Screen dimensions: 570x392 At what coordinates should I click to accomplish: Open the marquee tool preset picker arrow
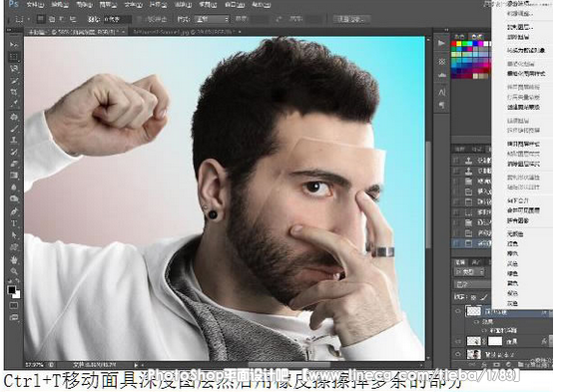click(28, 19)
